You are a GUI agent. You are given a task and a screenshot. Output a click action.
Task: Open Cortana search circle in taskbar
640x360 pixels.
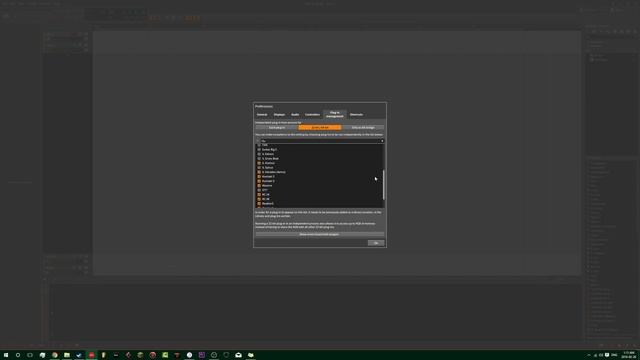18,355
